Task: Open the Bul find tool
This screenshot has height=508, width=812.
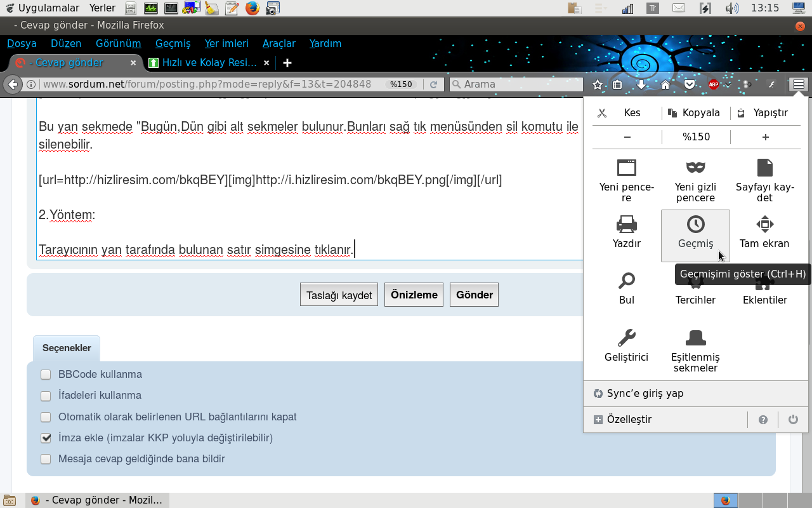Action: [x=626, y=289]
